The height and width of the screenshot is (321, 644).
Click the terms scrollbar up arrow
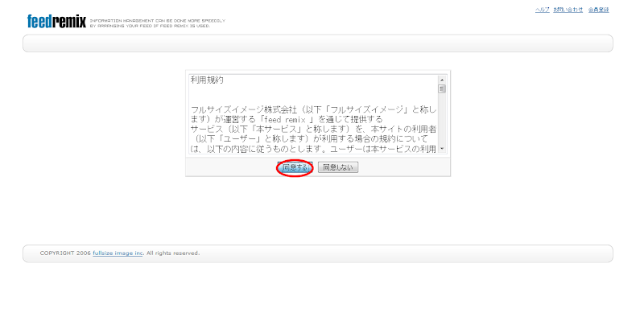coord(442,80)
